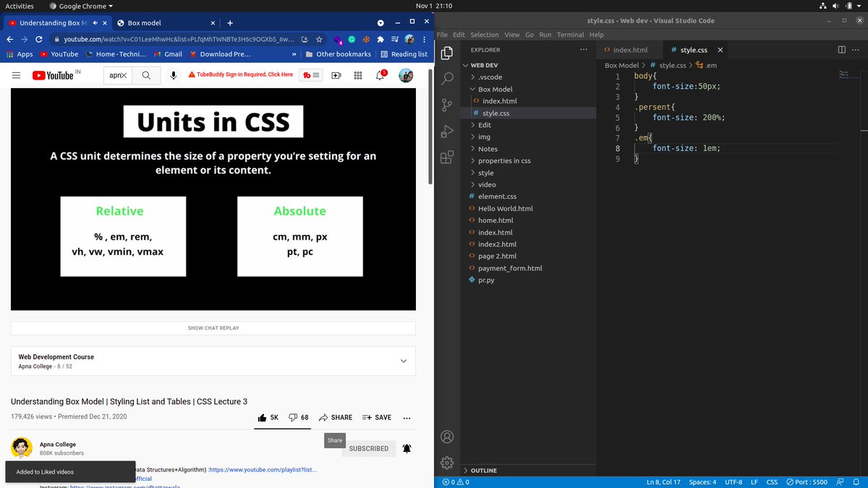This screenshot has width=868, height=488.
Task: Open YouTube account avatar menu
Action: [406, 75]
